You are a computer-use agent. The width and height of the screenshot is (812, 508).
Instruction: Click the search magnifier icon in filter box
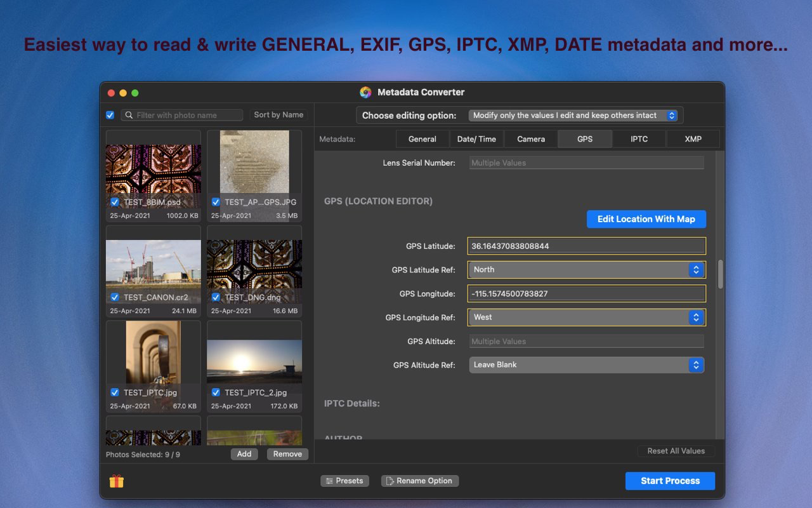(129, 115)
